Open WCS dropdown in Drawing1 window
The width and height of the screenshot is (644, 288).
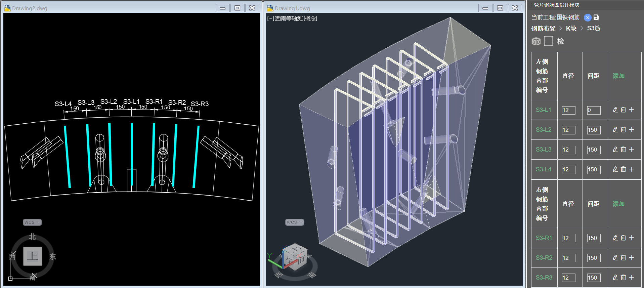(295, 222)
